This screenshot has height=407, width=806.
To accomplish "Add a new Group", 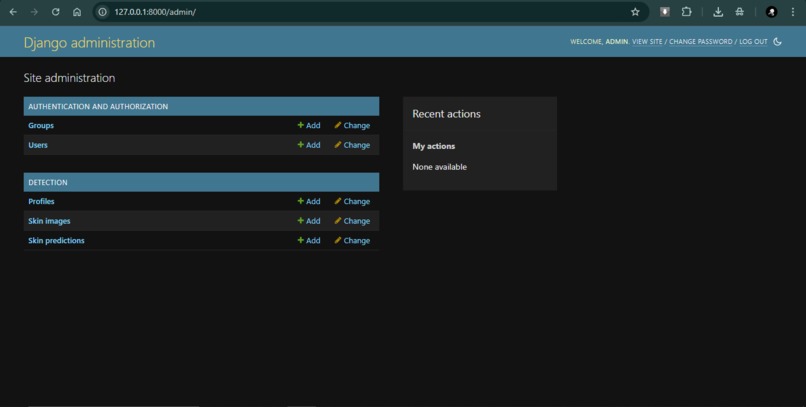I will pos(309,125).
